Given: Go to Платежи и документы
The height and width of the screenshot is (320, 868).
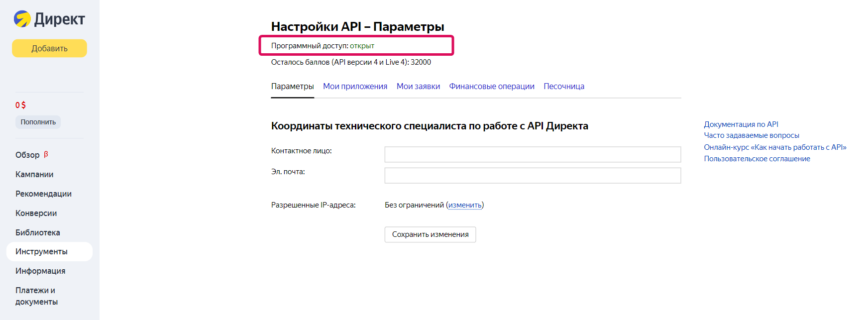Looking at the screenshot, I should (36, 296).
